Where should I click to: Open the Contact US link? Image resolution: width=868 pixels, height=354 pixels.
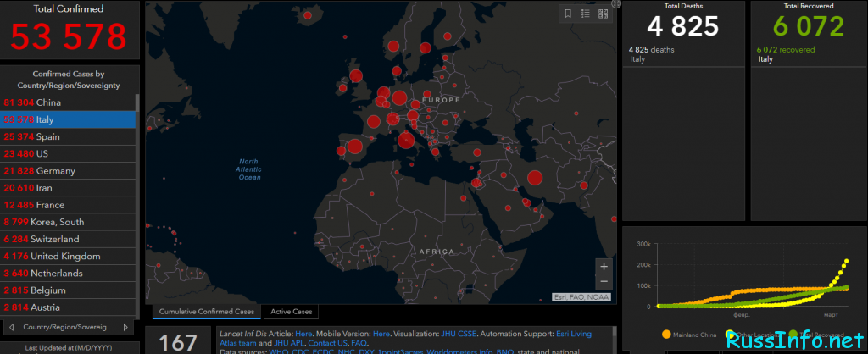(328, 344)
